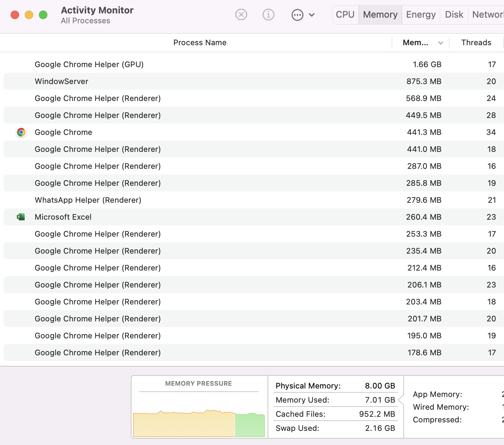The height and width of the screenshot is (445, 504).
Task: Click the green full-screen window button
Action: tap(43, 15)
